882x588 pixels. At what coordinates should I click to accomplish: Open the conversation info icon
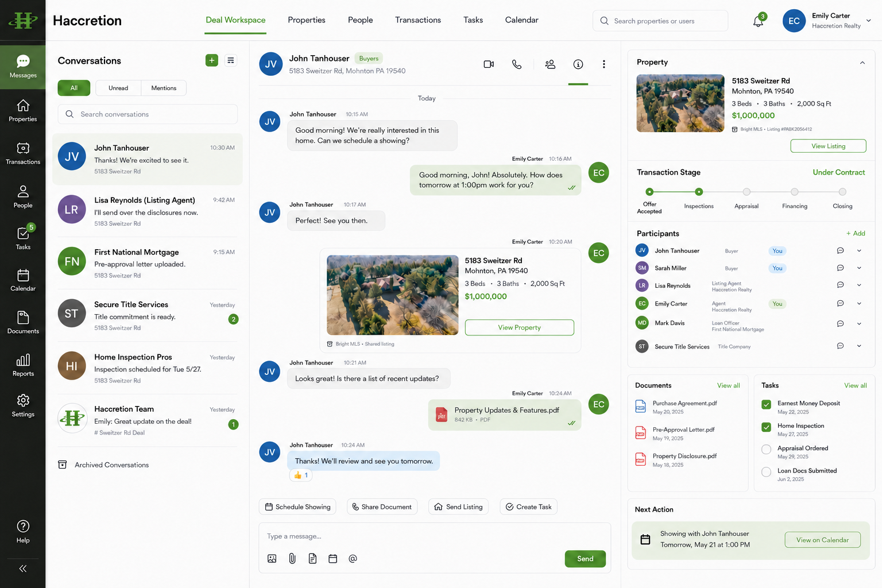click(x=578, y=64)
